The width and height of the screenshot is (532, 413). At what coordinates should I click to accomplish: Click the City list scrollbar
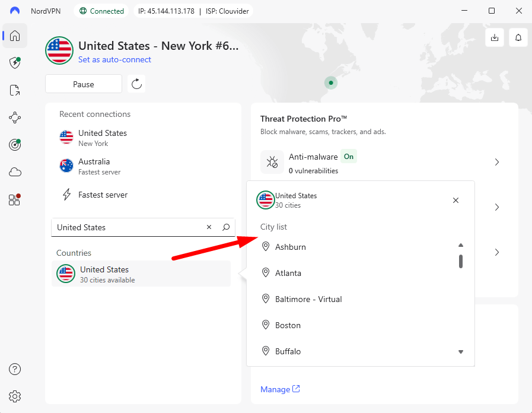[461, 261]
